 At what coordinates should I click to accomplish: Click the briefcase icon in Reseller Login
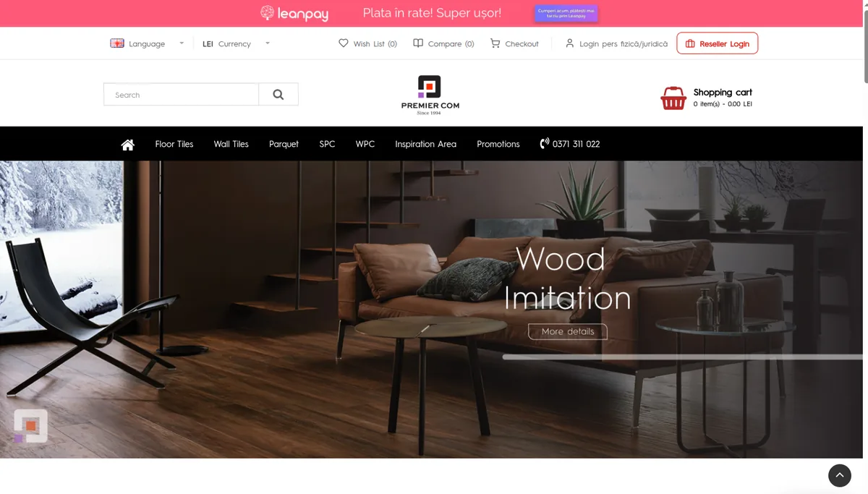[x=690, y=43]
